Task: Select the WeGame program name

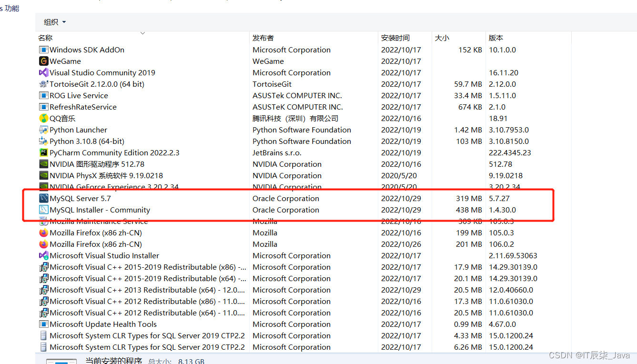Action: [x=65, y=61]
